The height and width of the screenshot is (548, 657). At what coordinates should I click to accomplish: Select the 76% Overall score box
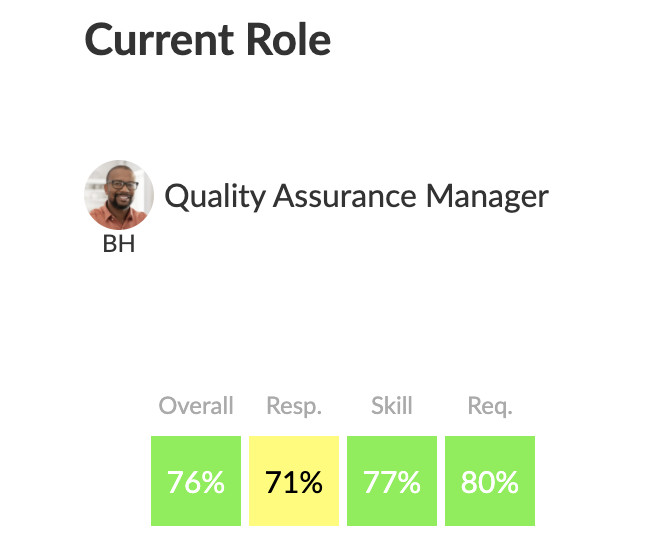[x=196, y=481]
